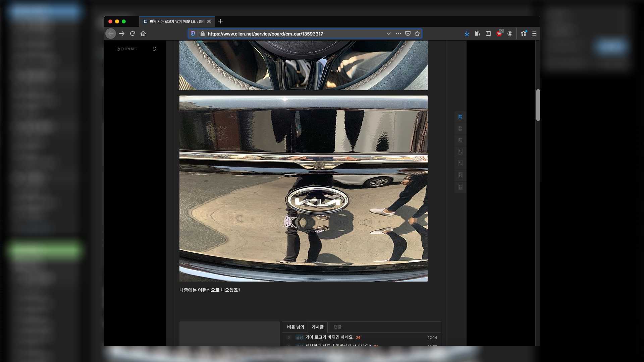Viewport: 644px width, 362px height.
Task: Open the Firefox hamburger menu
Action: point(534,34)
